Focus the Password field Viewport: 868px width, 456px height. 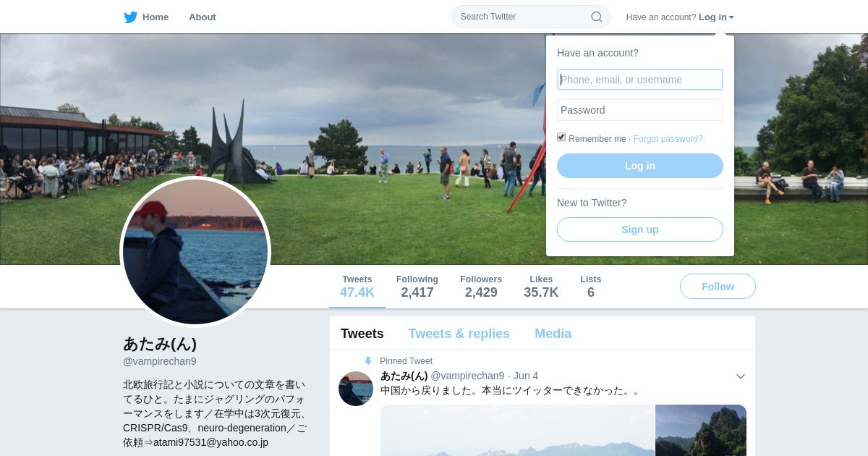(x=640, y=110)
